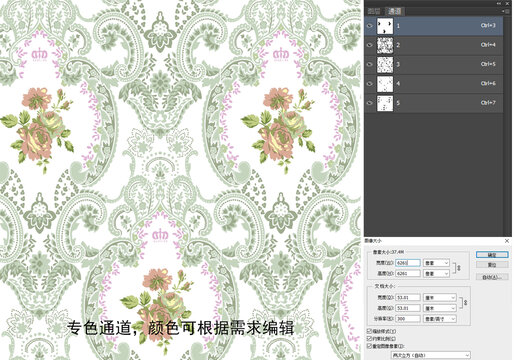Viewport: 515px width, 360px height.
Task: Click the Auto button in Image Size
Action: [492, 277]
